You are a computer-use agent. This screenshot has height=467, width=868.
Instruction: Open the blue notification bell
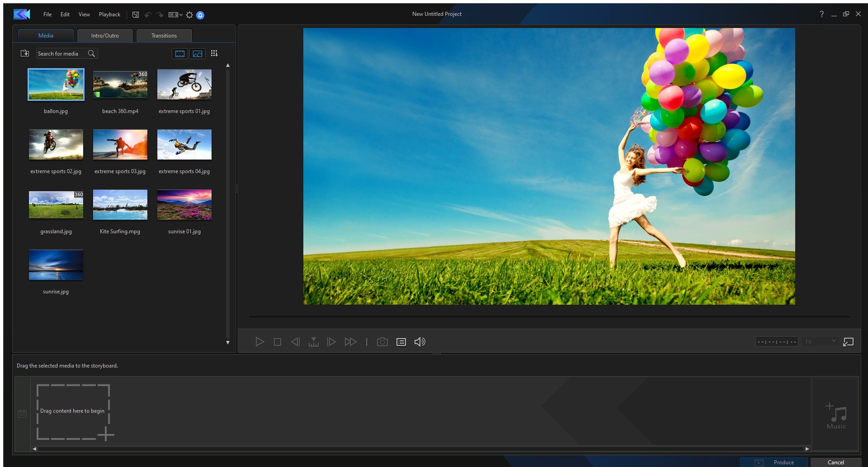(x=200, y=15)
